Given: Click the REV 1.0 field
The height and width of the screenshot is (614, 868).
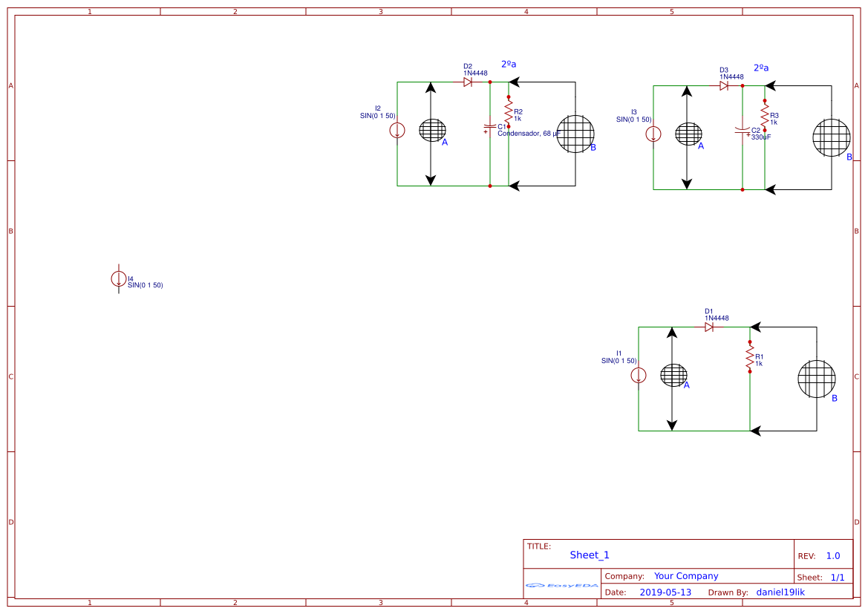Looking at the screenshot, I should (x=831, y=555).
